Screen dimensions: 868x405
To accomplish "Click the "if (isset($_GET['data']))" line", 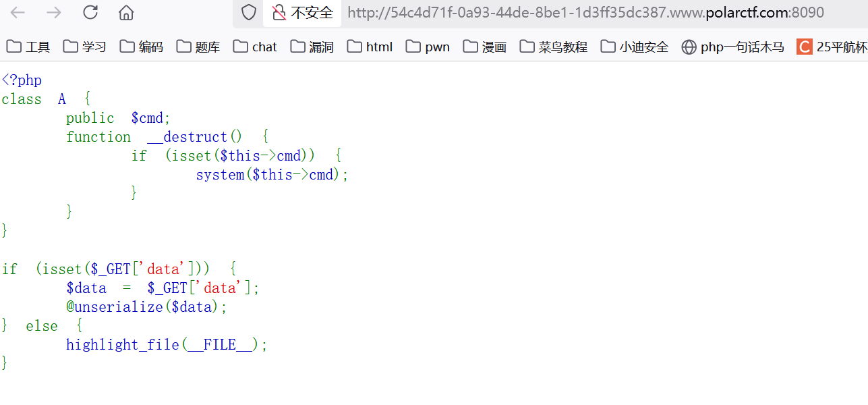I will 119,269.
